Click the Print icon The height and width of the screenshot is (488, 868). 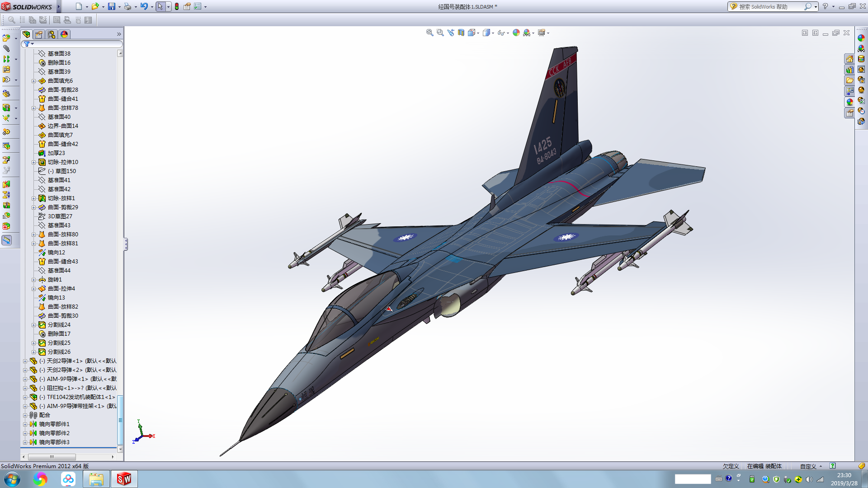[x=127, y=6]
